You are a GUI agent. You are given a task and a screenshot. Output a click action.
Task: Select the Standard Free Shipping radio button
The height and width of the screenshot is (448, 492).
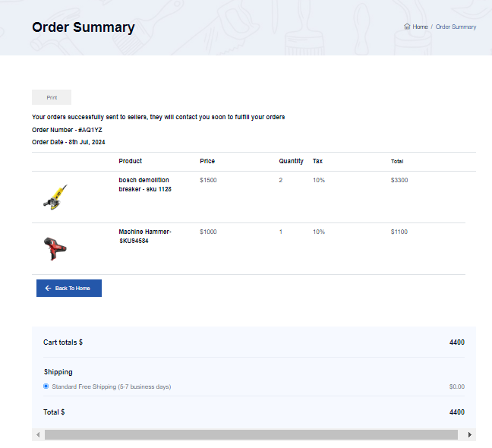tap(46, 386)
